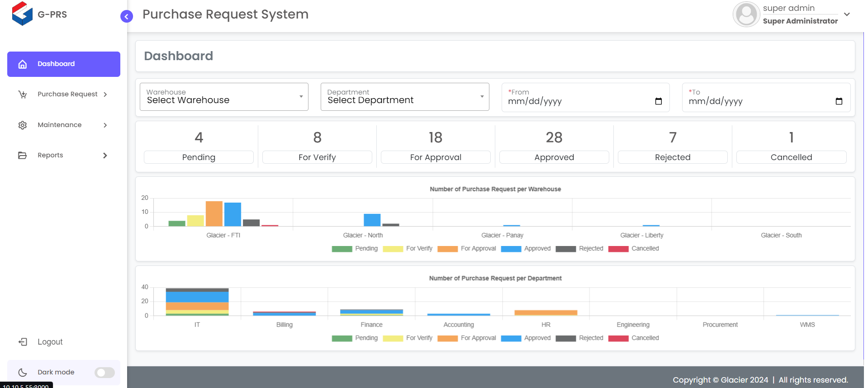Screen dimensions: 868x388
Task: Toggle For Approval legend swatch in Department chart
Action: click(x=448, y=338)
